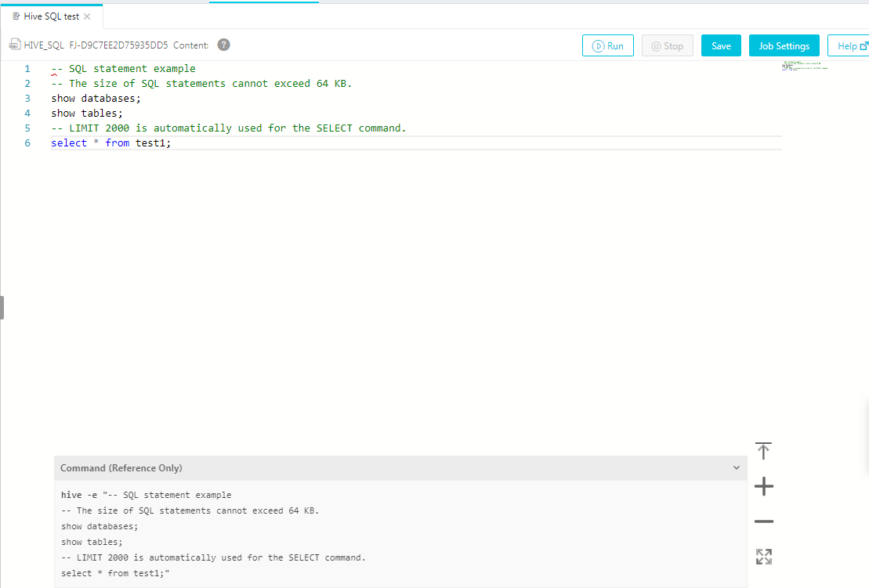Viewport: 869px width, 588px height.
Task: Click line number 3 in the gutter
Action: (x=27, y=99)
